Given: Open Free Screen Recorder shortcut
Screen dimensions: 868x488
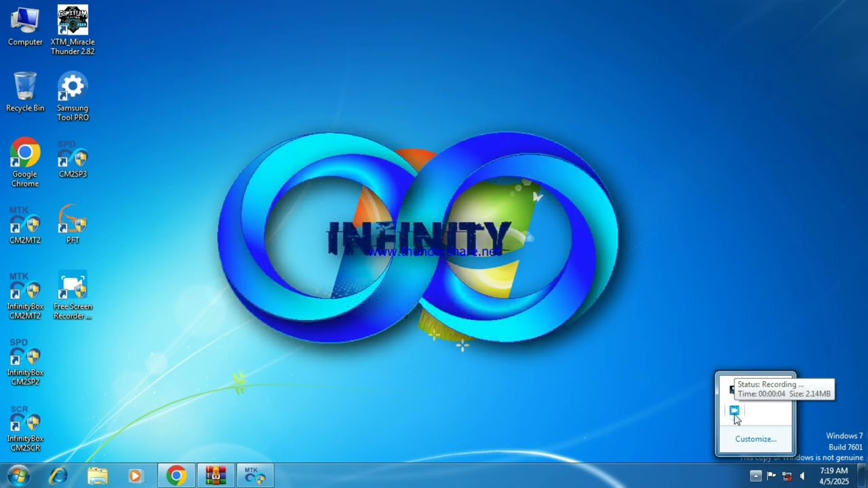Looking at the screenshot, I should [x=73, y=296].
